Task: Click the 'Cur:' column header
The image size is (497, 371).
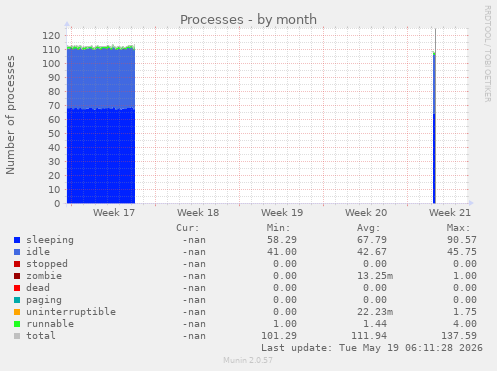Action: click(x=188, y=228)
